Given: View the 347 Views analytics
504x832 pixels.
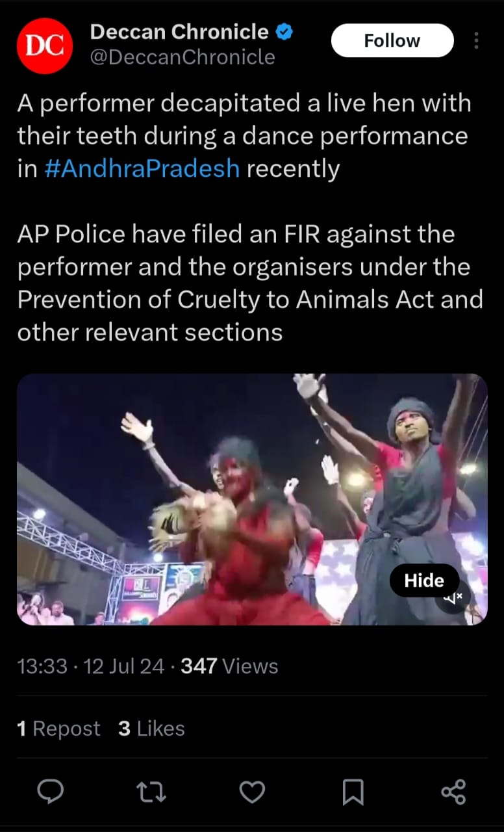Looking at the screenshot, I should (229, 666).
